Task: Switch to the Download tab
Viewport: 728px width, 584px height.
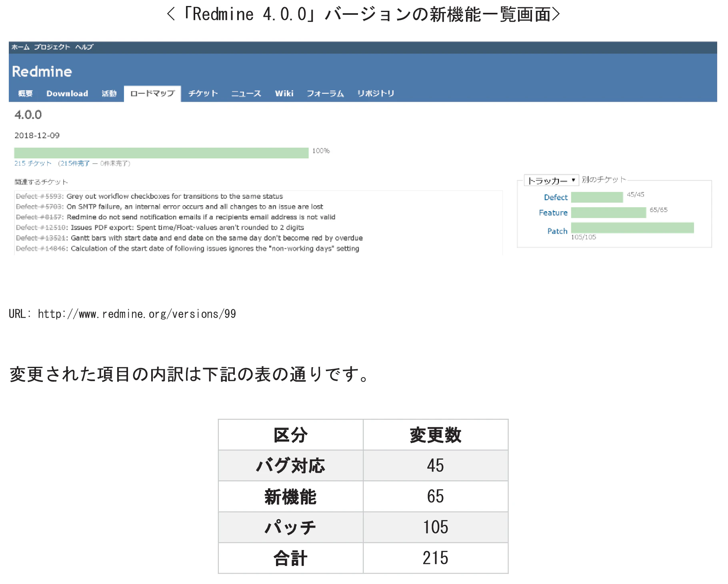Action: [67, 94]
